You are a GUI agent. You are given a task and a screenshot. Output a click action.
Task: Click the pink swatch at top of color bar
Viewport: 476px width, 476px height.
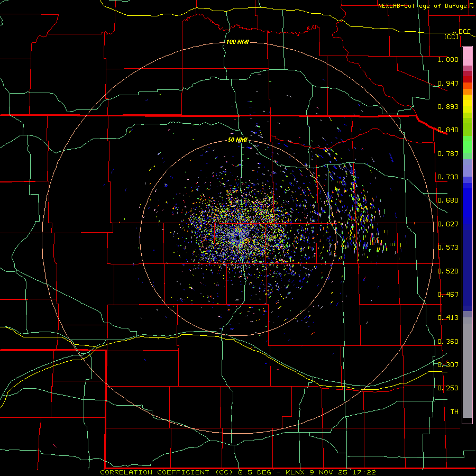point(467,57)
